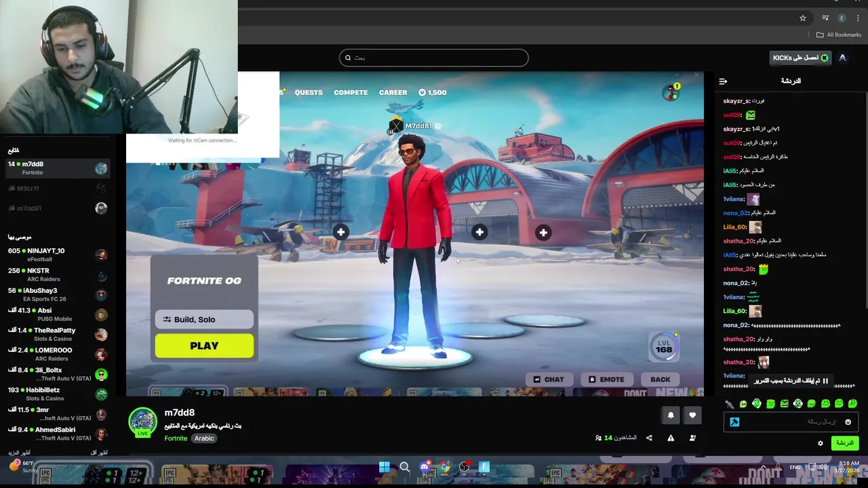Open All Bookmarks folder in Chrome
The image size is (868, 488).
click(x=839, y=35)
